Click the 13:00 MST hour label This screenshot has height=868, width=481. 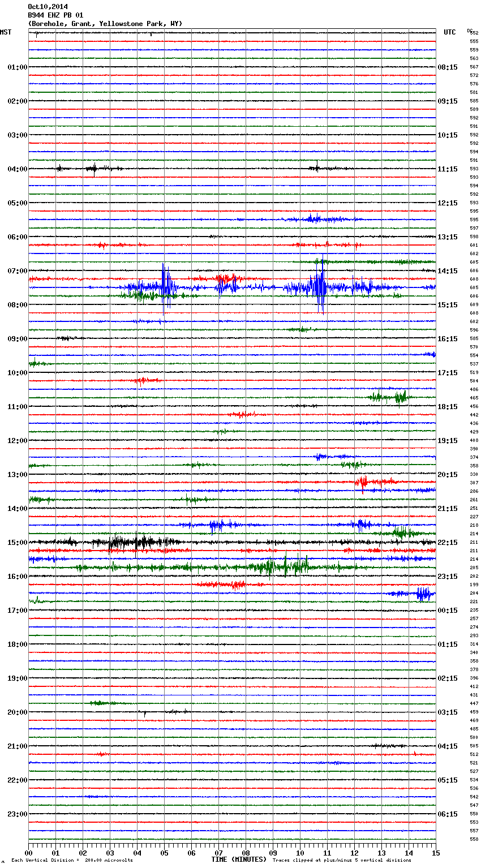(x=18, y=475)
